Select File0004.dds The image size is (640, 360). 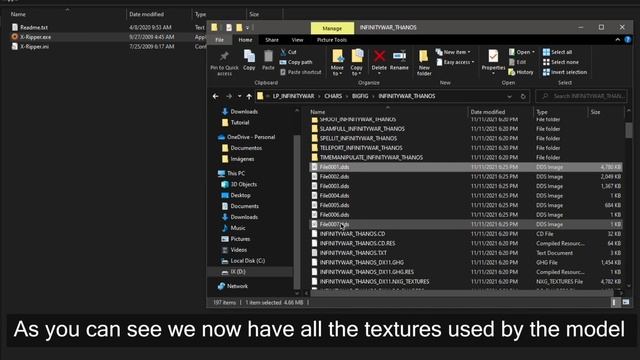(x=466, y=196)
